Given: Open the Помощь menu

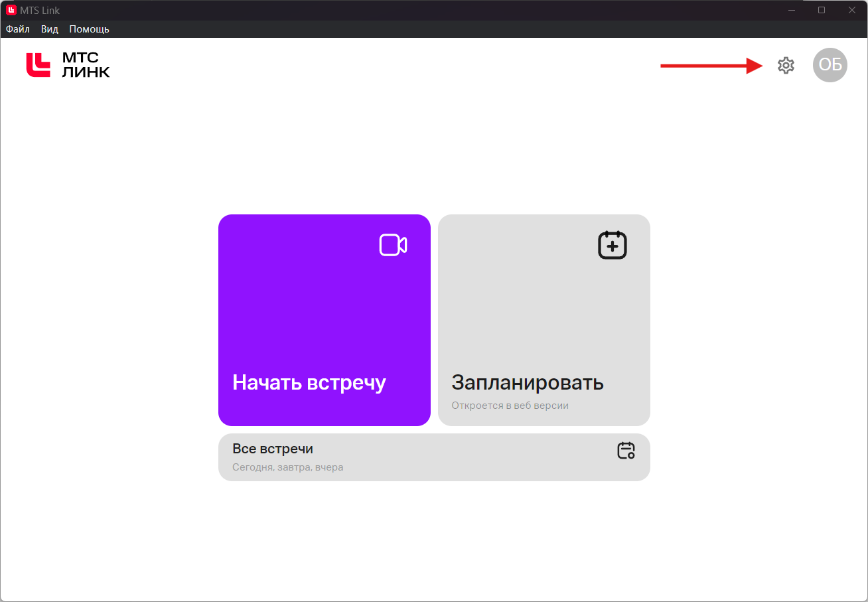Looking at the screenshot, I should (x=89, y=29).
